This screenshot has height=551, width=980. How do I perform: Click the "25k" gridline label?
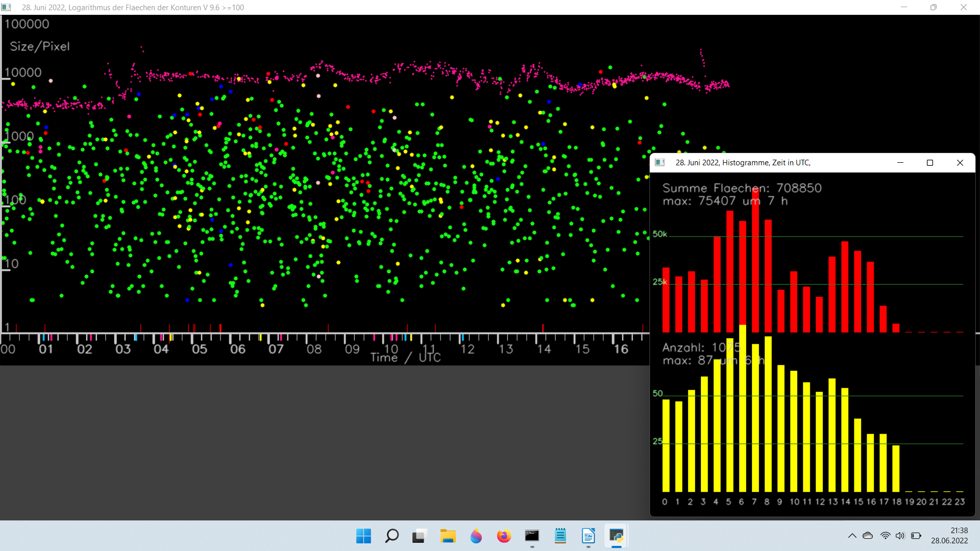point(660,282)
